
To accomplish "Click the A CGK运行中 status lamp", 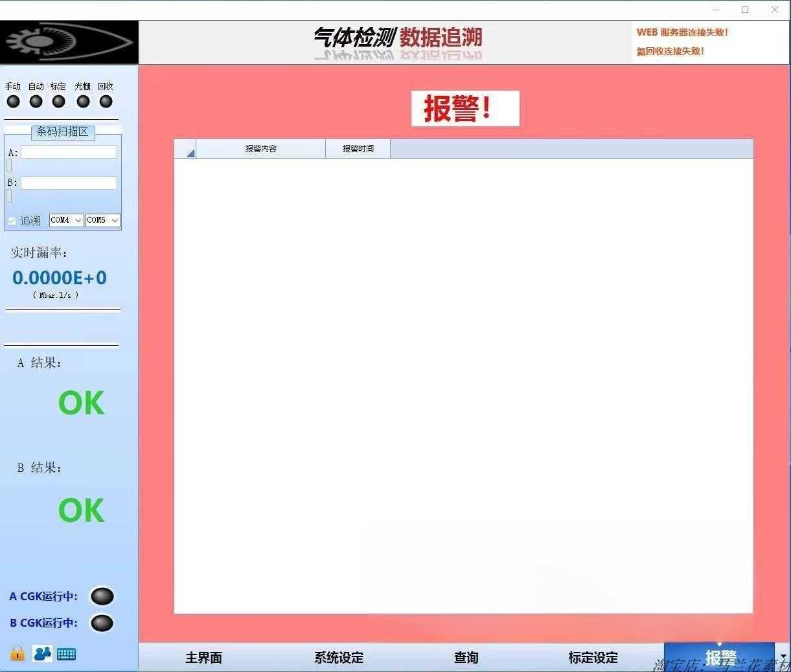I will [x=102, y=596].
